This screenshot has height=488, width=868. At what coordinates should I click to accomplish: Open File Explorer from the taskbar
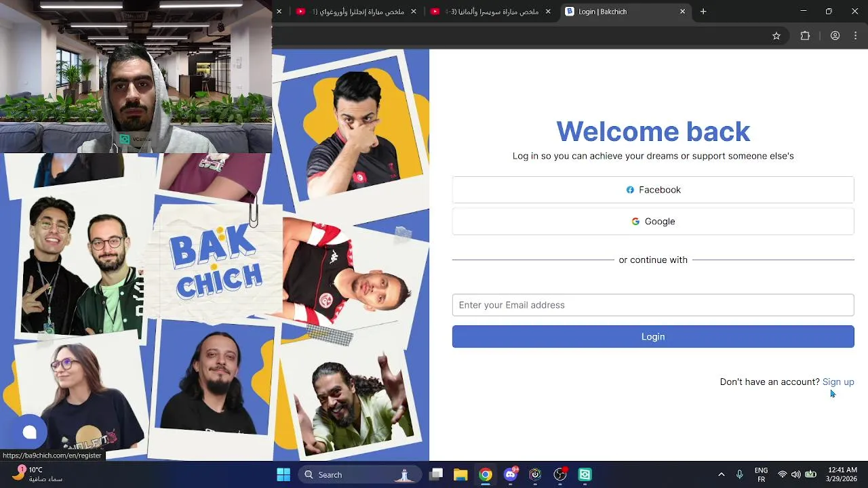coord(460,474)
